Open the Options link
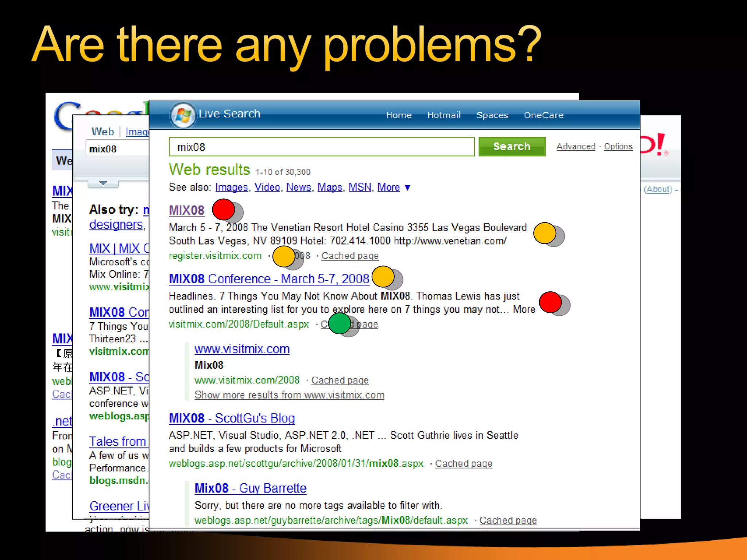Viewport: 747px width, 560px height. (618, 147)
